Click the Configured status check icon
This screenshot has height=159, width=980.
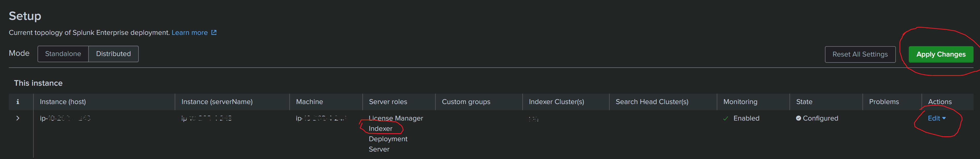click(x=798, y=118)
